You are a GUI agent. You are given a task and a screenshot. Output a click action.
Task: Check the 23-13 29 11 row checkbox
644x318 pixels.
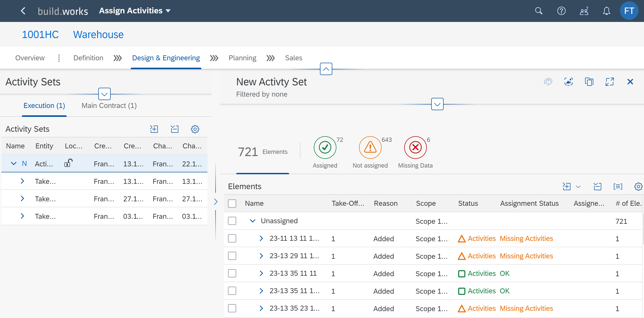coord(232,256)
